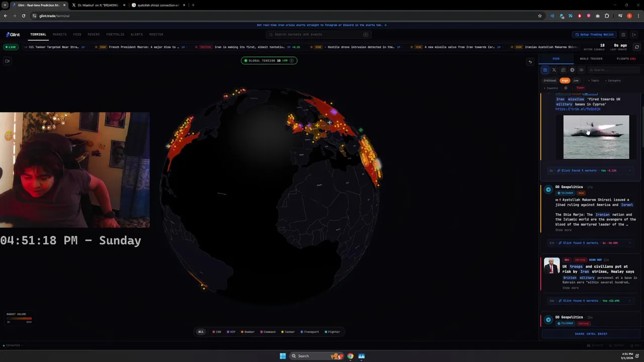Toggle the High severity filter
The width and height of the screenshot is (644, 362).
point(565,80)
